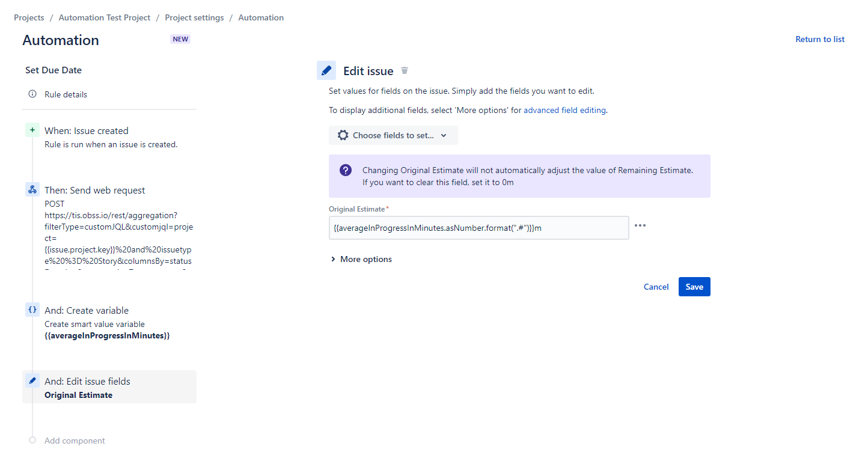Click the Send web request webhook icon

tap(32, 190)
